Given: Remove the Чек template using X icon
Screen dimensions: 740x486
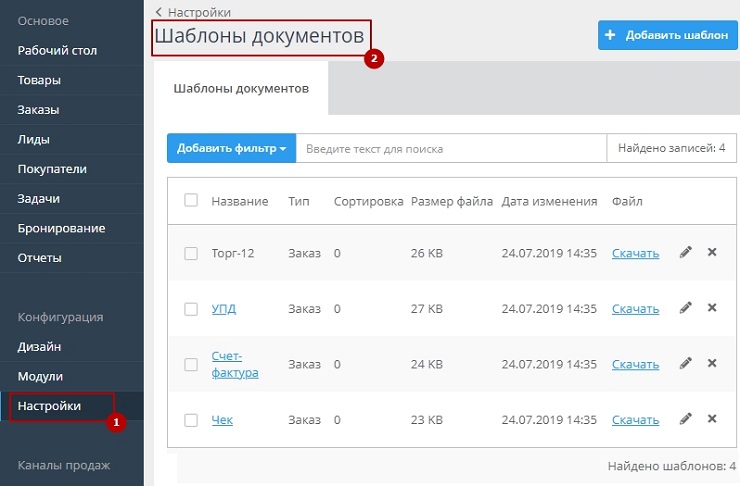Looking at the screenshot, I should 712,420.
